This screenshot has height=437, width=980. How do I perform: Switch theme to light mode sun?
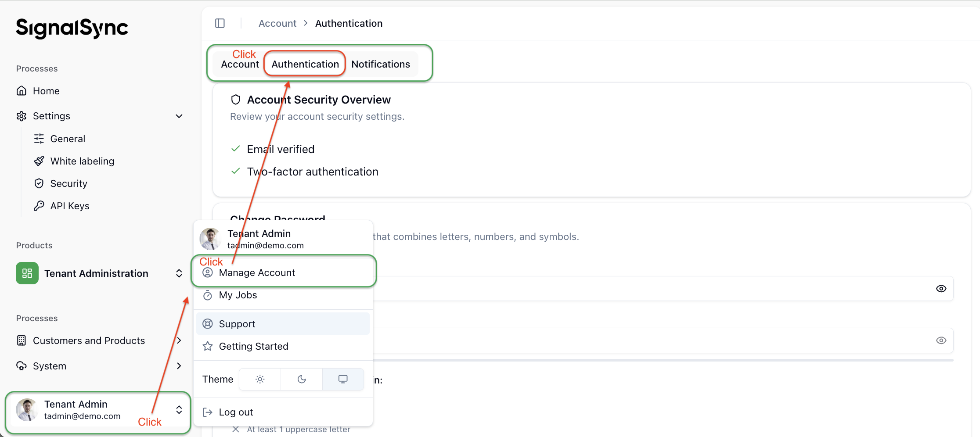point(260,379)
